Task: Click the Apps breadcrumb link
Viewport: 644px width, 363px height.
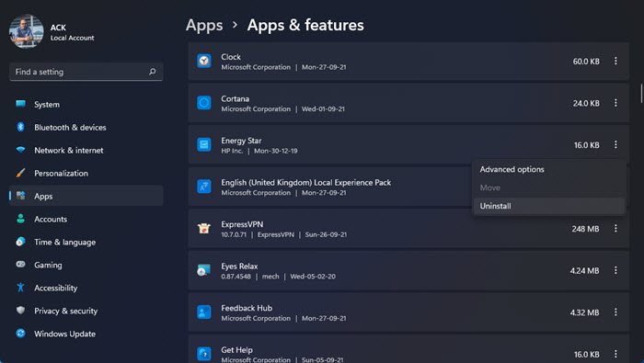Action: (x=204, y=25)
